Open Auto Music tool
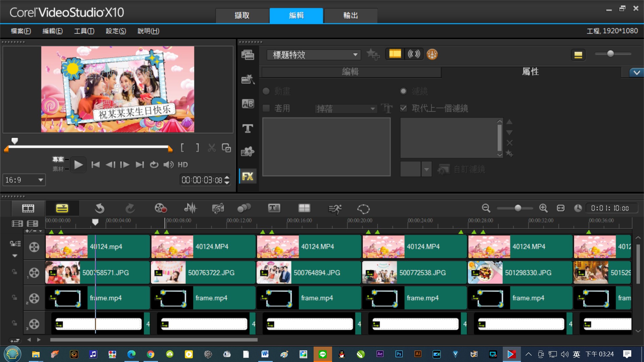Screen dimensions: 644x362 pos(218,208)
